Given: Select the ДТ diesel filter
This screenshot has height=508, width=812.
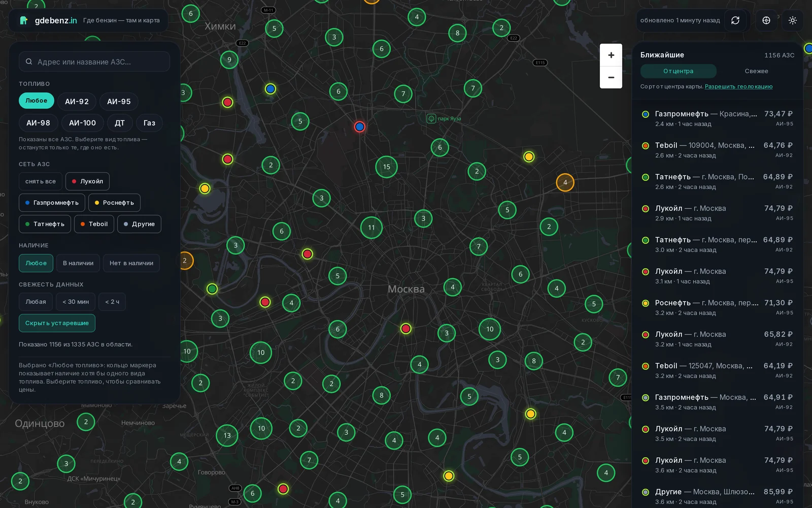Looking at the screenshot, I should [x=120, y=123].
